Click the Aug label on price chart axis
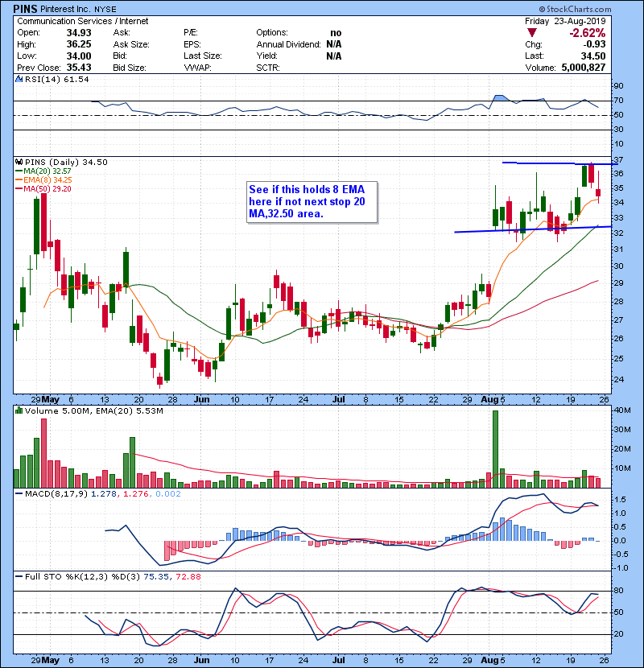This screenshot has width=644, height=668. [489, 400]
